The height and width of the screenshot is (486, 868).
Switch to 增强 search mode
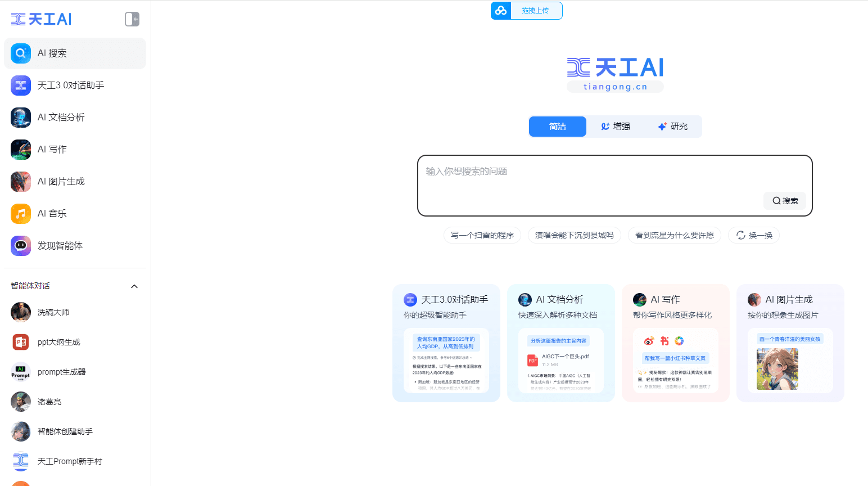(x=616, y=127)
